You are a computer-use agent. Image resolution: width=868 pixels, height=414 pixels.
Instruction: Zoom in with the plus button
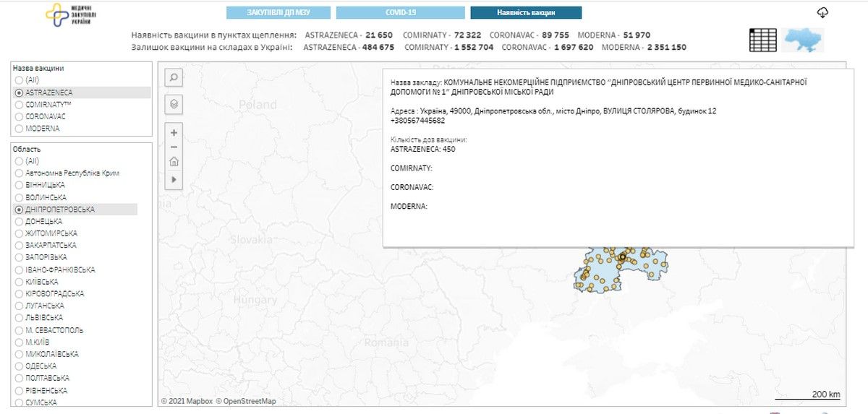(174, 132)
